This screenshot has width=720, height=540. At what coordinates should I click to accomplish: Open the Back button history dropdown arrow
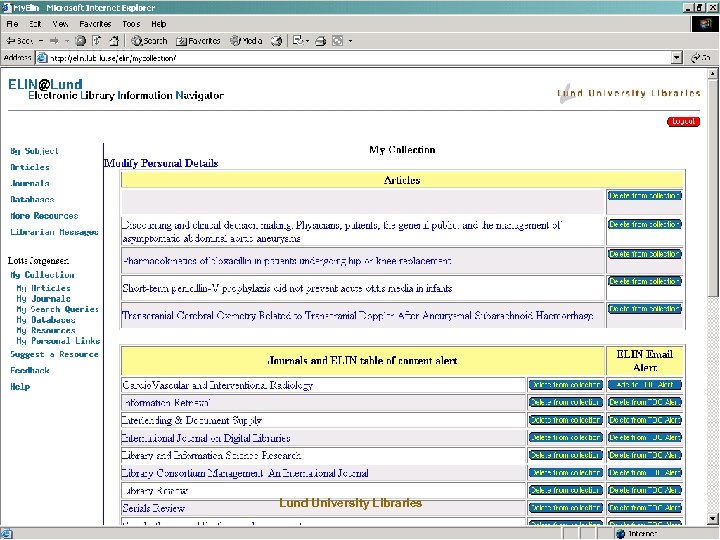tap(41, 41)
